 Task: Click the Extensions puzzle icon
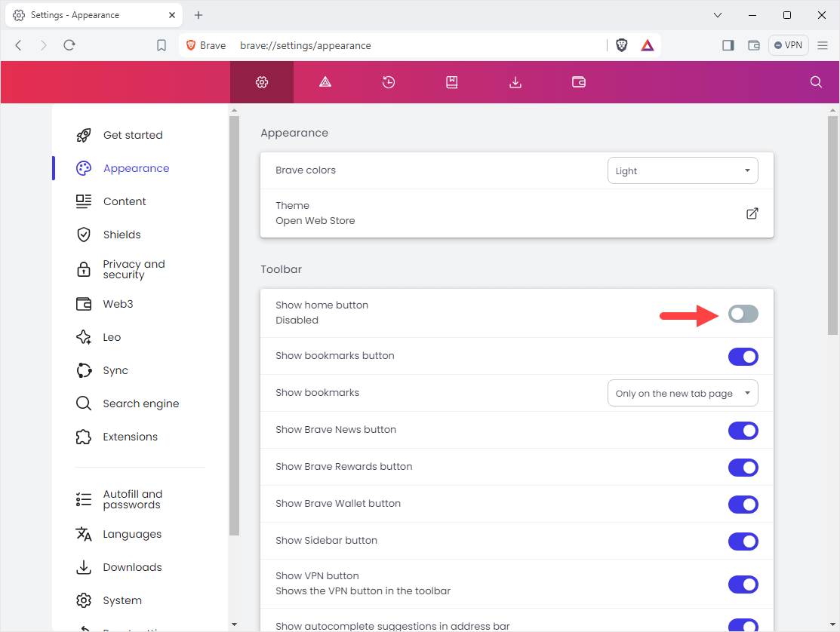(x=84, y=437)
